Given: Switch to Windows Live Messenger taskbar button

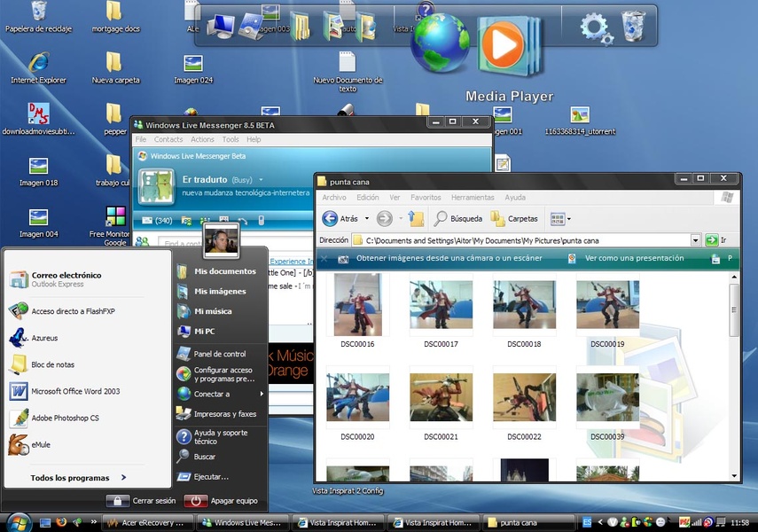Looking at the screenshot, I should (x=242, y=522).
